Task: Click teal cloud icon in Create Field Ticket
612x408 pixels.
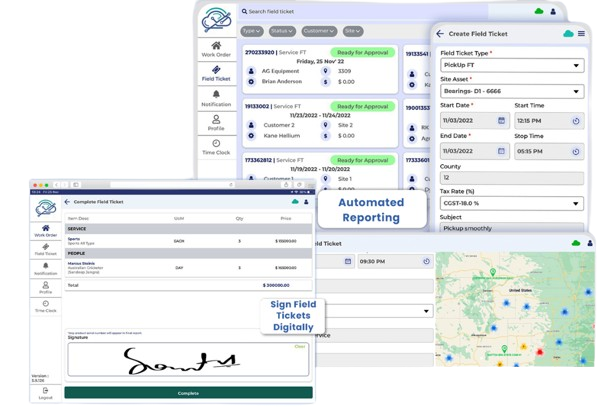Action: point(568,34)
